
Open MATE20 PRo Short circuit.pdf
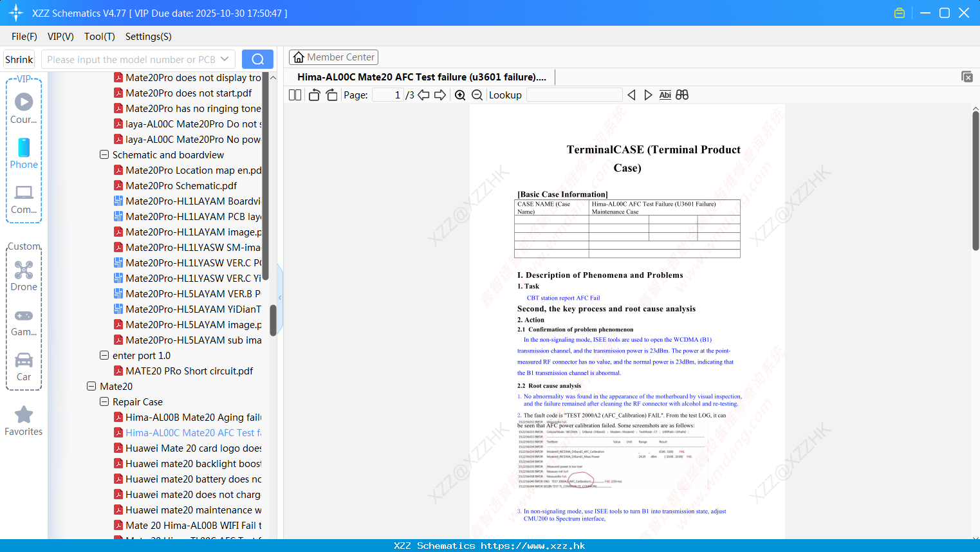click(183, 371)
